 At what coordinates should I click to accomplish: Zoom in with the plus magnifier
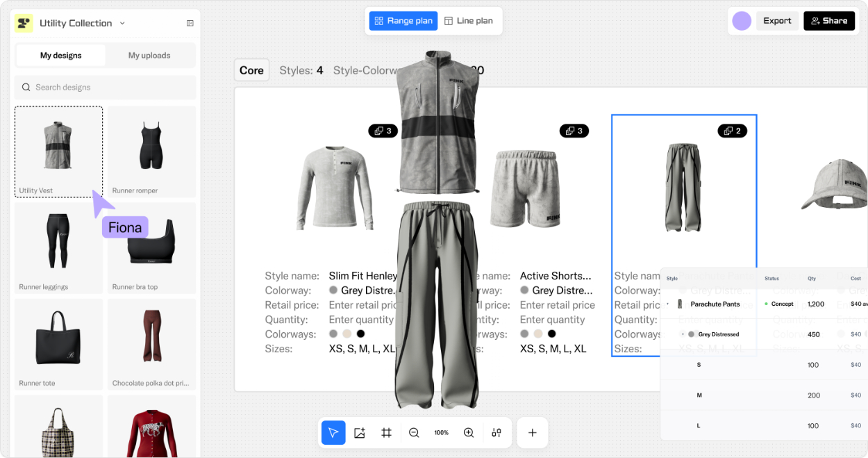point(469,432)
